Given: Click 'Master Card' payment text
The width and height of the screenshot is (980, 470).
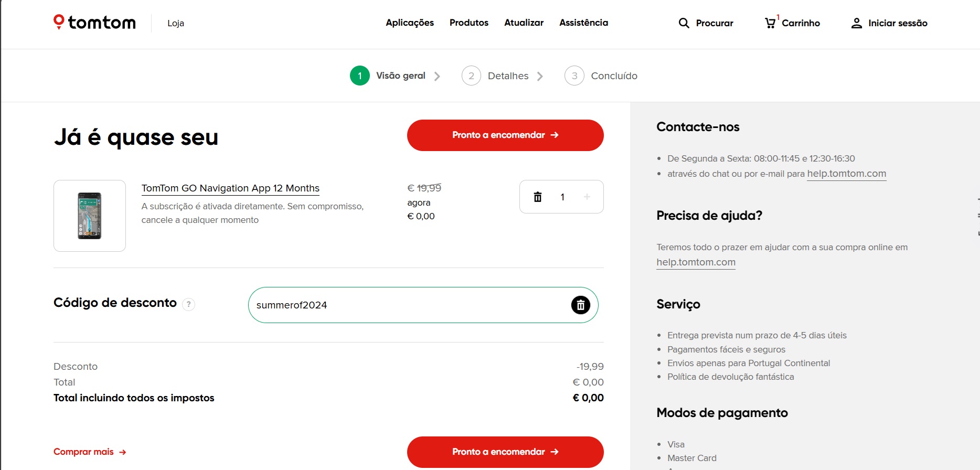Looking at the screenshot, I should click(691, 458).
